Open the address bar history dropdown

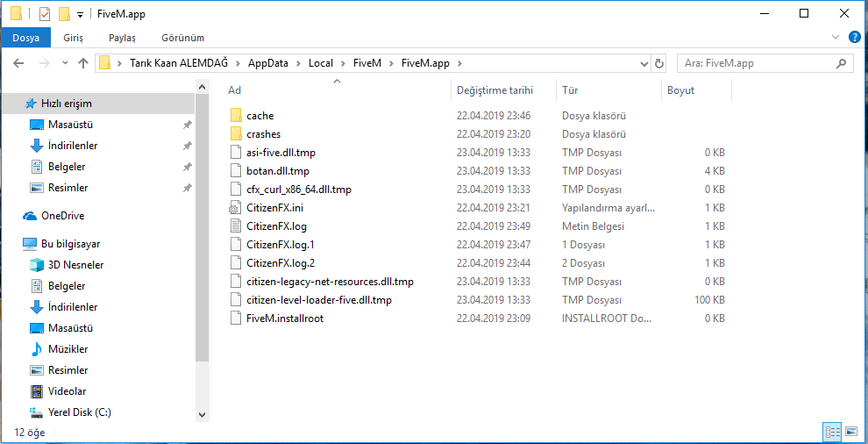[x=642, y=63]
